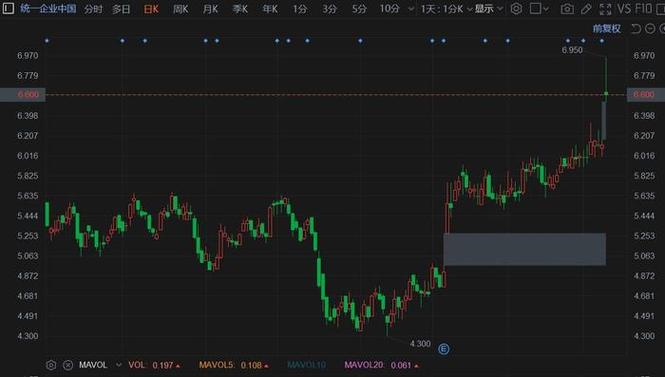
Task: Expand layout options arrow next to square icon
Action: [546, 8]
